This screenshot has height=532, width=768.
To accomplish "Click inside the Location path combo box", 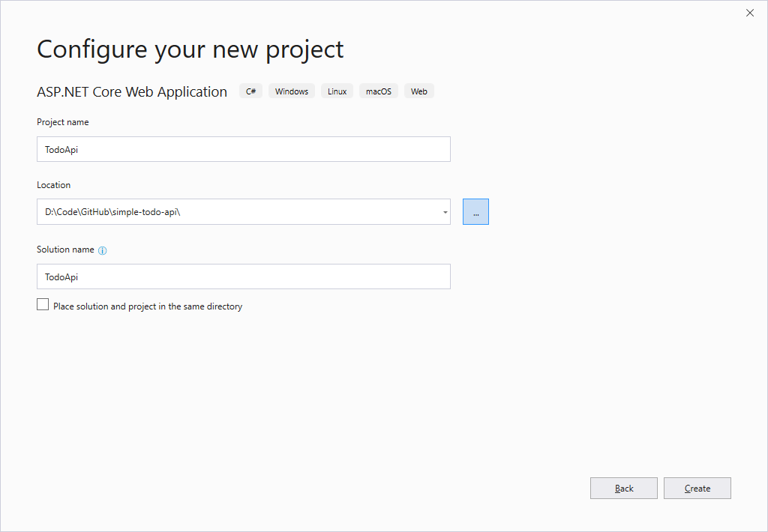I will point(232,212).
